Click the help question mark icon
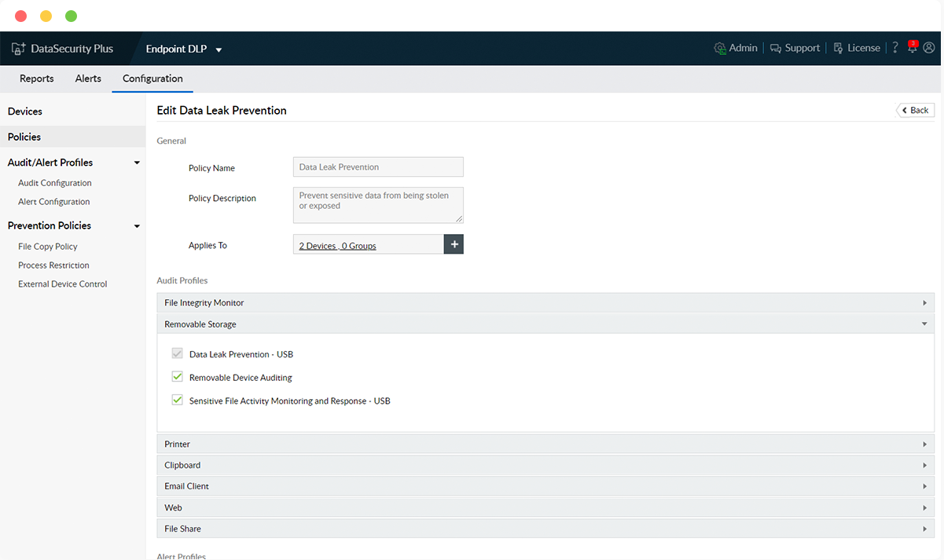Screen dimensions: 944x560 coord(894,49)
